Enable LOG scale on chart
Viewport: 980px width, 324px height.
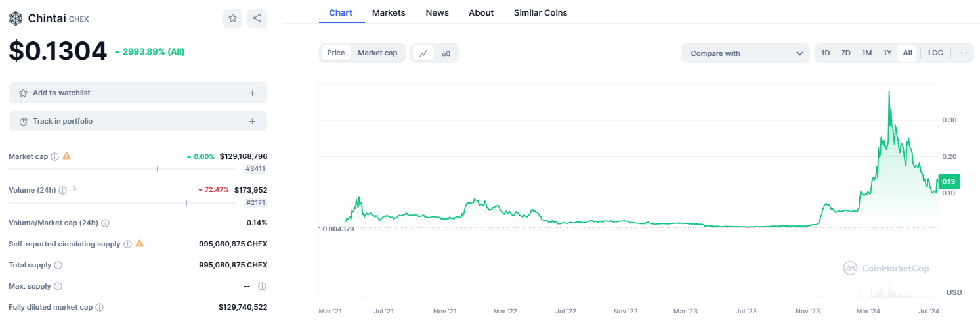tap(935, 53)
